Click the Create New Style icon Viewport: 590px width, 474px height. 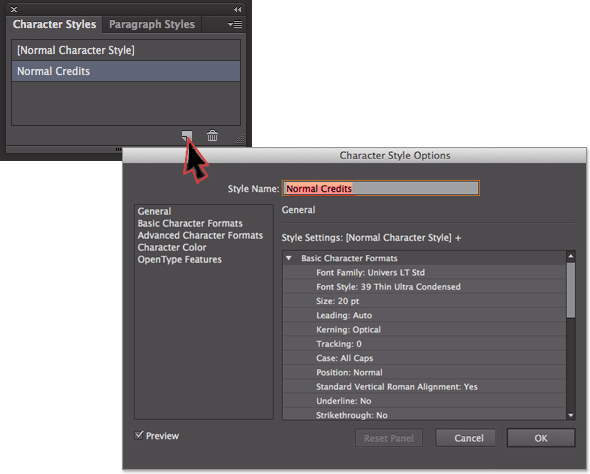[x=187, y=135]
